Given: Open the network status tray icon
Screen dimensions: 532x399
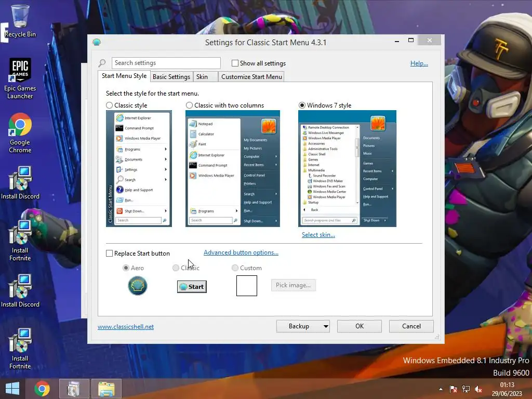Looking at the screenshot, I should (x=466, y=389).
